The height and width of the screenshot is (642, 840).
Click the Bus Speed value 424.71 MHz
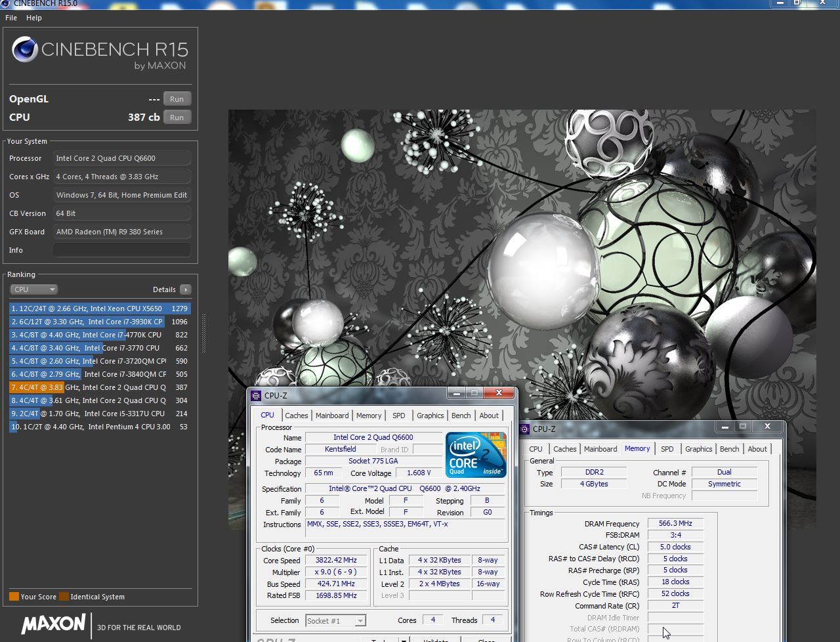pyautogui.click(x=337, y=584)
